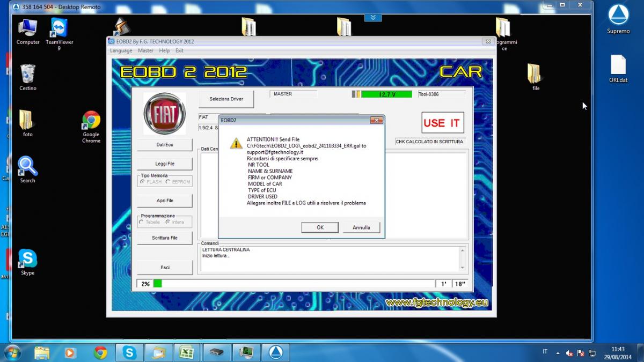
Task: Switch to Excel in the taskbar
Action: click(186, 352)
